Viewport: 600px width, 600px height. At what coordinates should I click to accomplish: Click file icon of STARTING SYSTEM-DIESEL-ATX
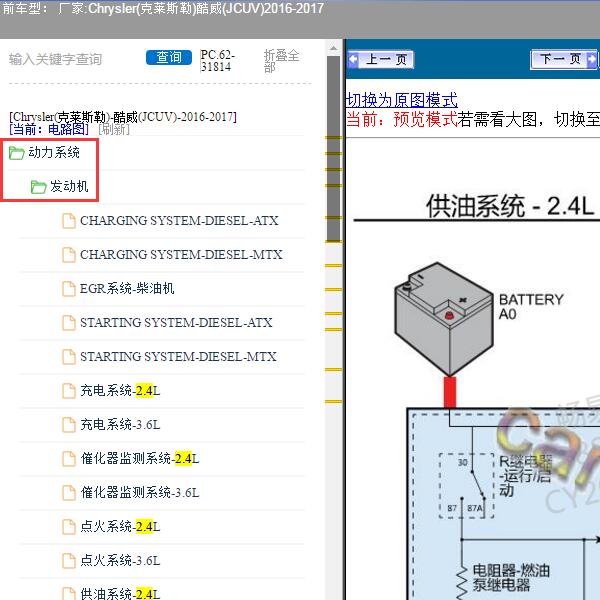(x=69, y=323)
